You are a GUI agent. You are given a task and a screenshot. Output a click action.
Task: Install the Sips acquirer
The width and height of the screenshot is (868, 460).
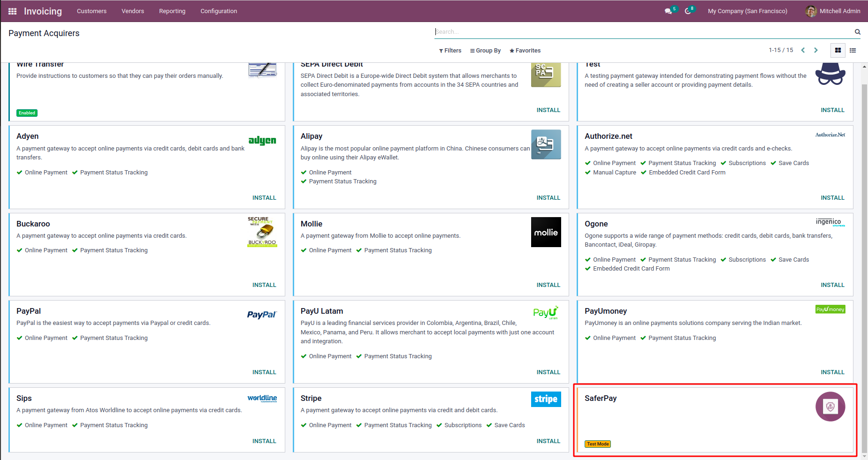(264, 441)
